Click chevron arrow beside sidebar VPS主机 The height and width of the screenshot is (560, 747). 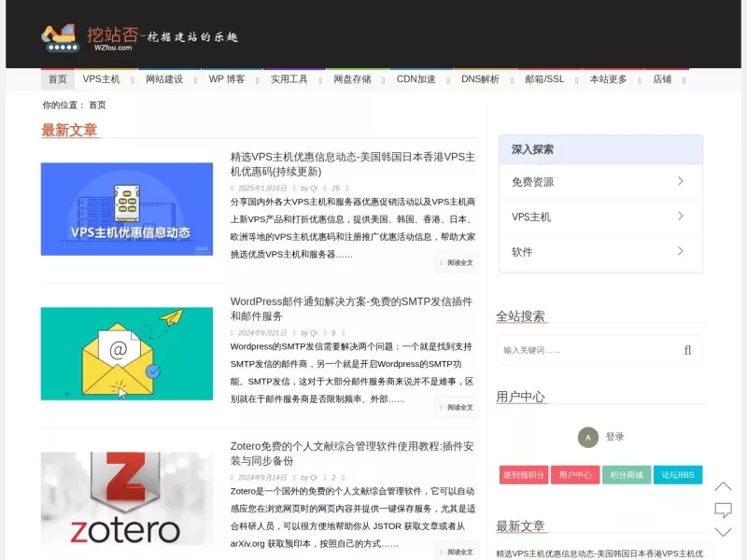(681, 217)
